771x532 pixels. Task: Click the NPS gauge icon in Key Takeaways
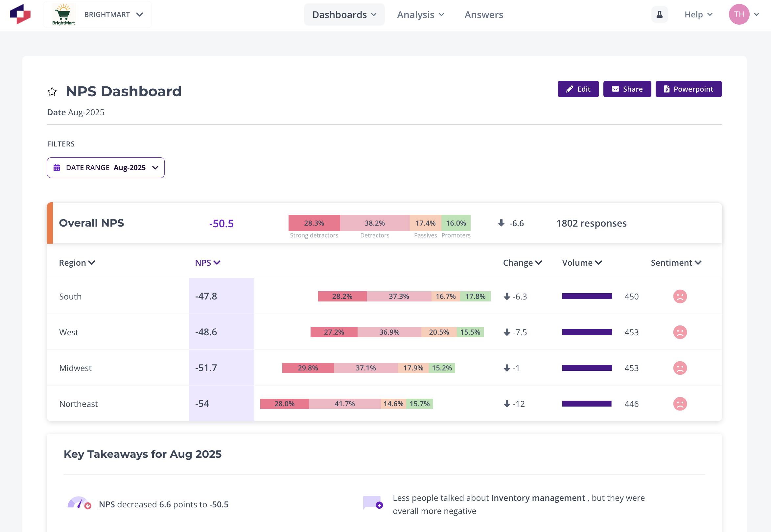point(80,503)
